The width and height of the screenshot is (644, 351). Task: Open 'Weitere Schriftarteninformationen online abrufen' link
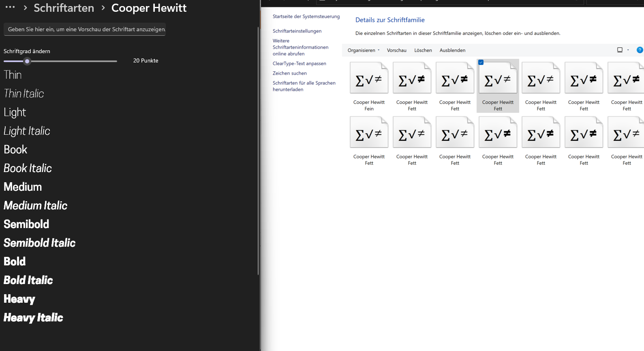pyautogui.click(x=300, y=47)
